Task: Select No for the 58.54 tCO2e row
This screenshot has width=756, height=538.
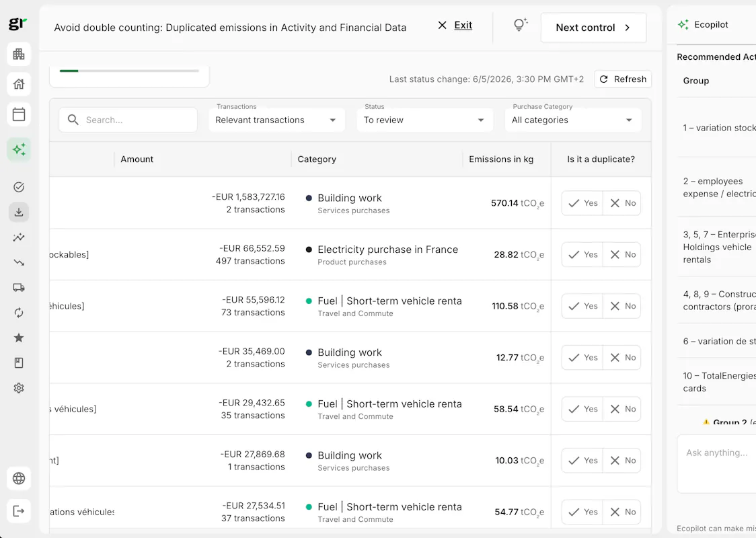Action: coord(622,409)
